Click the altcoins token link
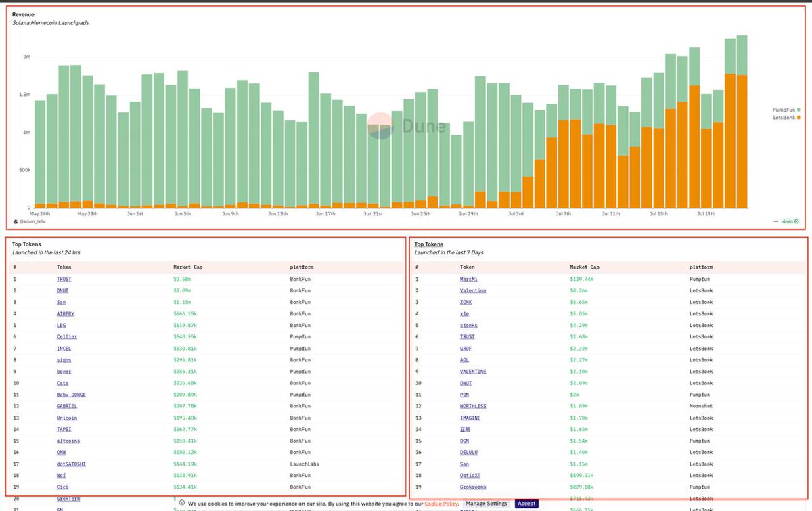Image resolution: width=812 pixels, height=511 pixels. [x=68, y=441]
